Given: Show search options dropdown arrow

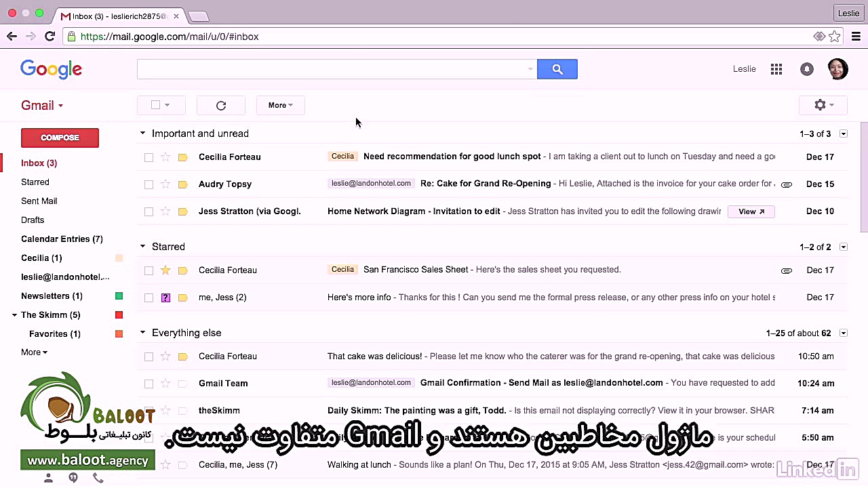Looking at the screenshot, I should (530, 69).
